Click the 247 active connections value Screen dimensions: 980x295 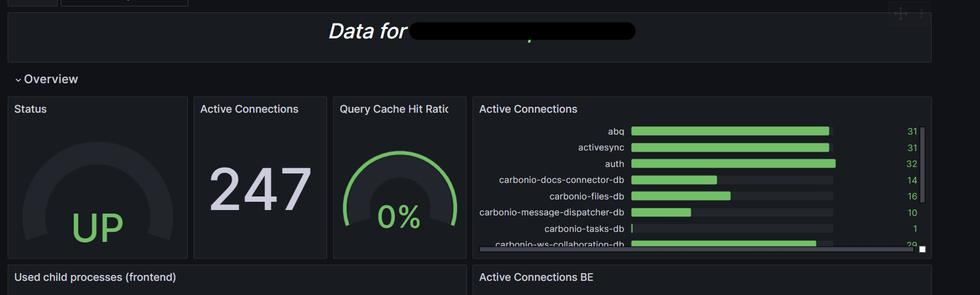point(260,189)
